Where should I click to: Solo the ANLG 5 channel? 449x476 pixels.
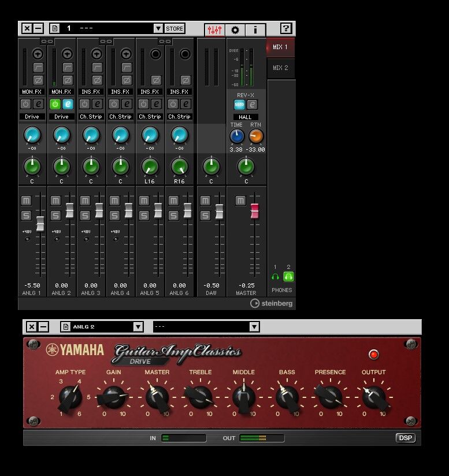[x=144, y=216]
